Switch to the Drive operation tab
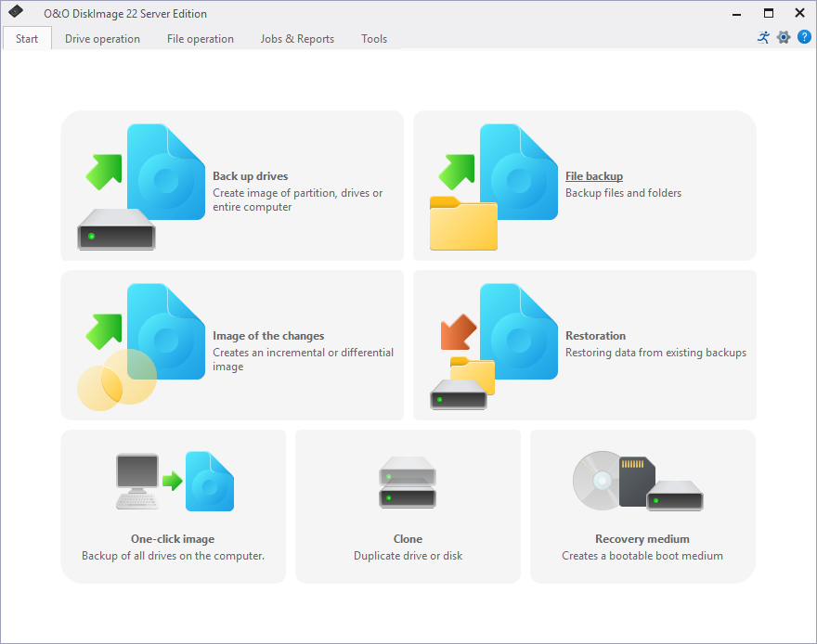Screen dimensions: 817x644 102,39
